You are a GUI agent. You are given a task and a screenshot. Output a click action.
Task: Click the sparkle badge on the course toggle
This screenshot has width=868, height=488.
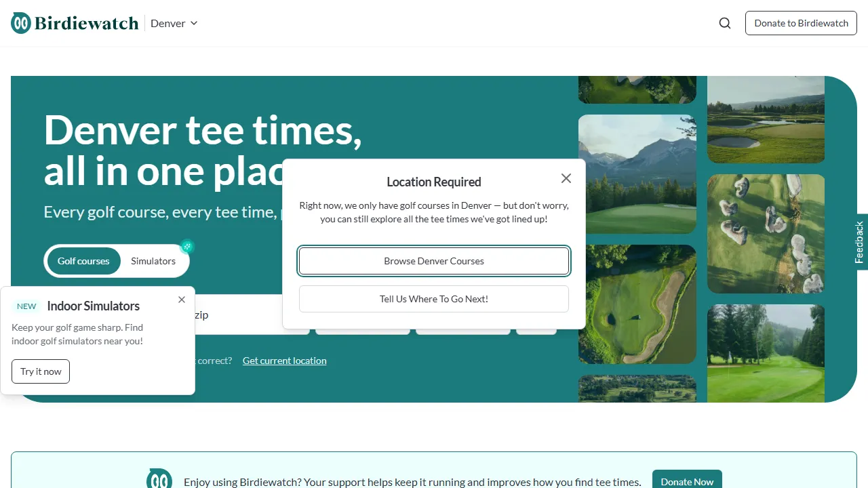(x=187, y=246)
